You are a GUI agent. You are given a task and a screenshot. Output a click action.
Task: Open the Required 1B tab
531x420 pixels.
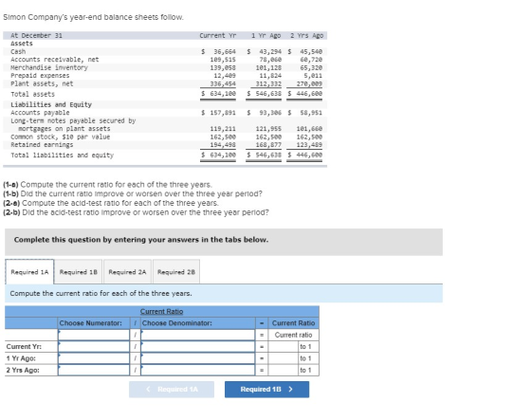click(78, 272)
